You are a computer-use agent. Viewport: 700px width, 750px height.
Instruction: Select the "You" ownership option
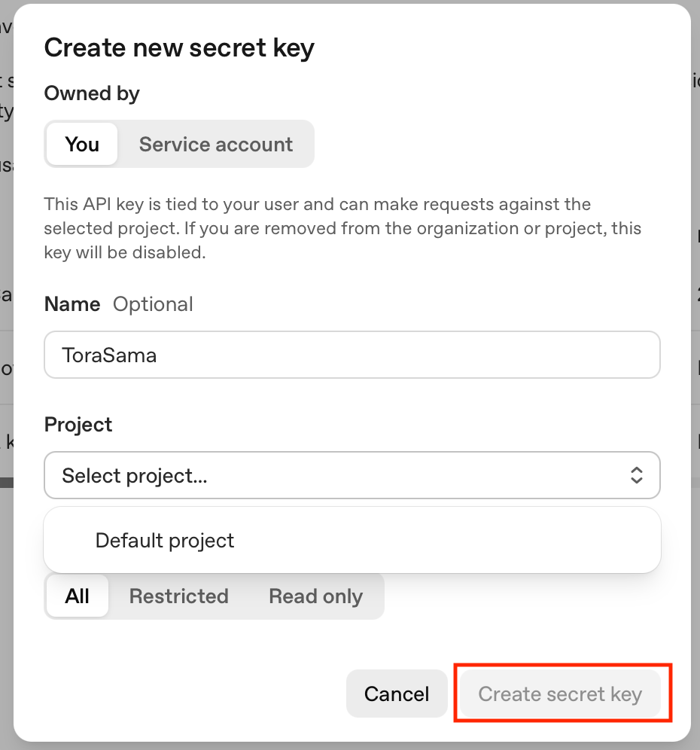click(82, 144)
